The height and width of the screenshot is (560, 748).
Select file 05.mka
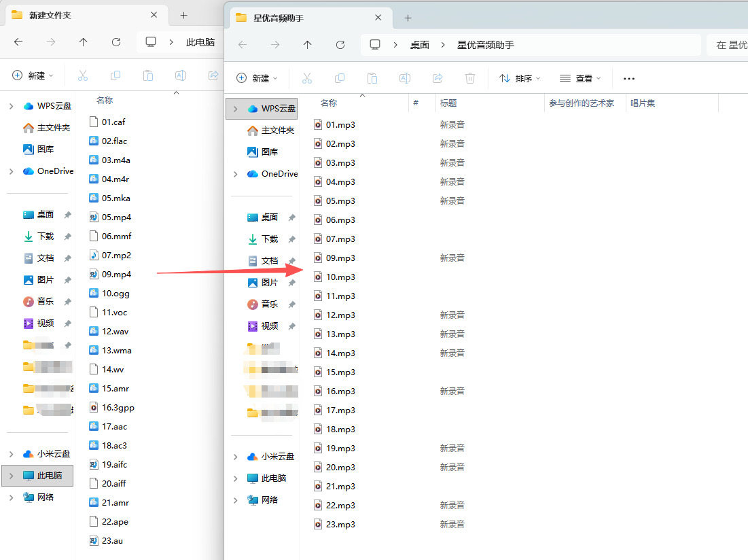tap(109, 198)
